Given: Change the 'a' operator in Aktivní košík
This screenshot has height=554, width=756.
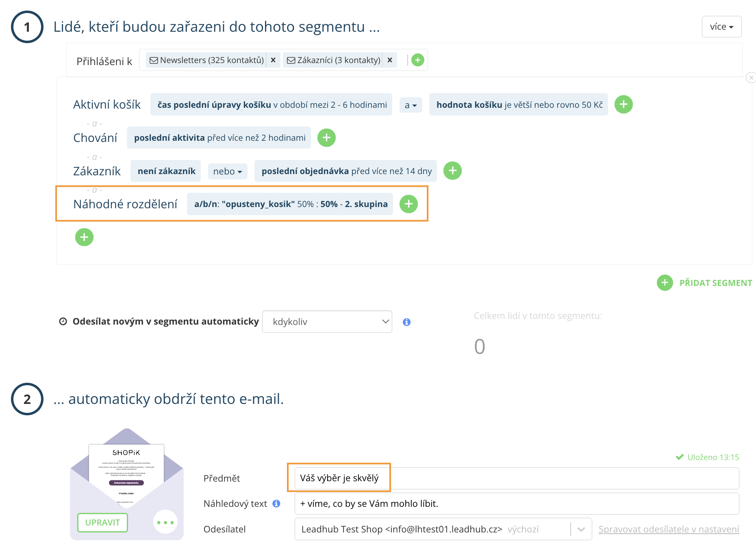Looking at the screenshot, I should 411,105.
